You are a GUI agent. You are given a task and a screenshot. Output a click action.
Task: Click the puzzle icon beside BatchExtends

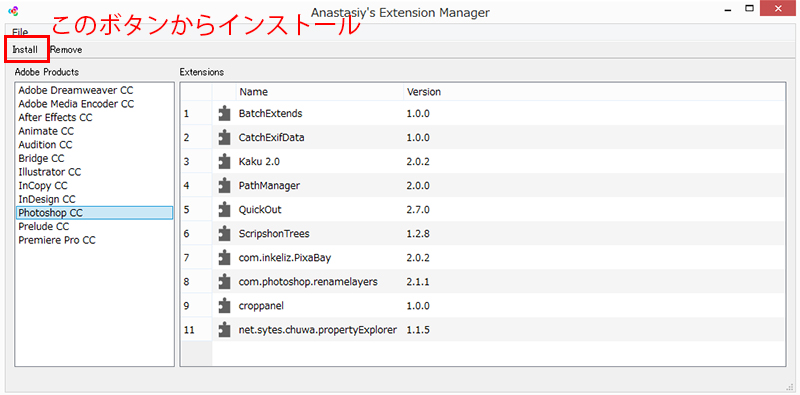[224, 113]
